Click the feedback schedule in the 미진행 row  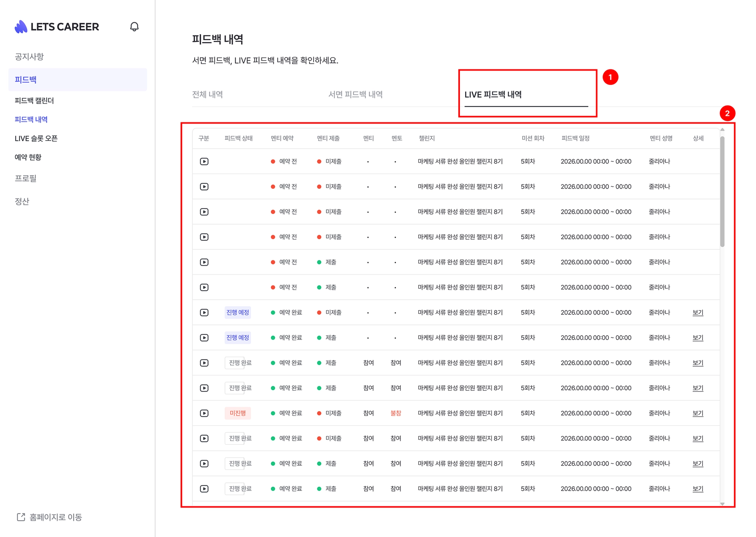point(596,413)
